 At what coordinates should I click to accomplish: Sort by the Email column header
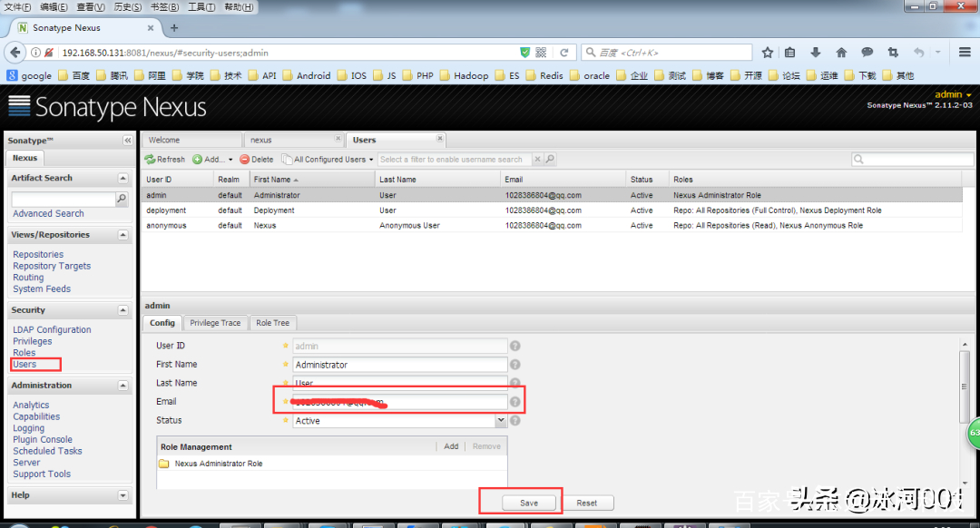pyautogui.click(x=563, y=180)
